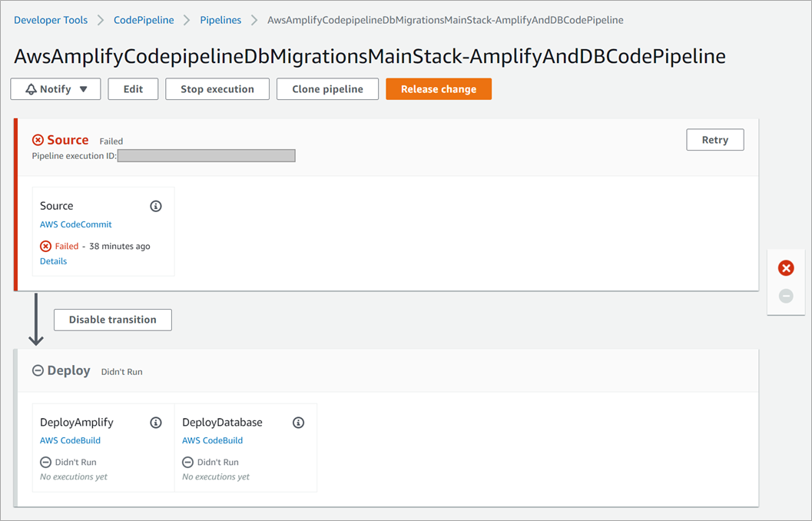The height and width of the screenshot is (521, 812).
Task: Click 'No executions yet' under DeployAmplify
Action: (74, 476)
